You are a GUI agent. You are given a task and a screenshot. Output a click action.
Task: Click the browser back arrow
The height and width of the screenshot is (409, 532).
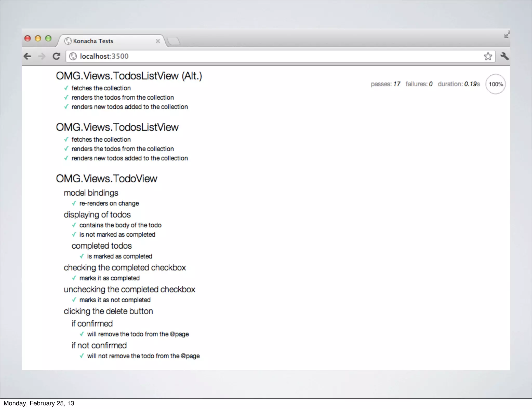[x=27, y=56]
